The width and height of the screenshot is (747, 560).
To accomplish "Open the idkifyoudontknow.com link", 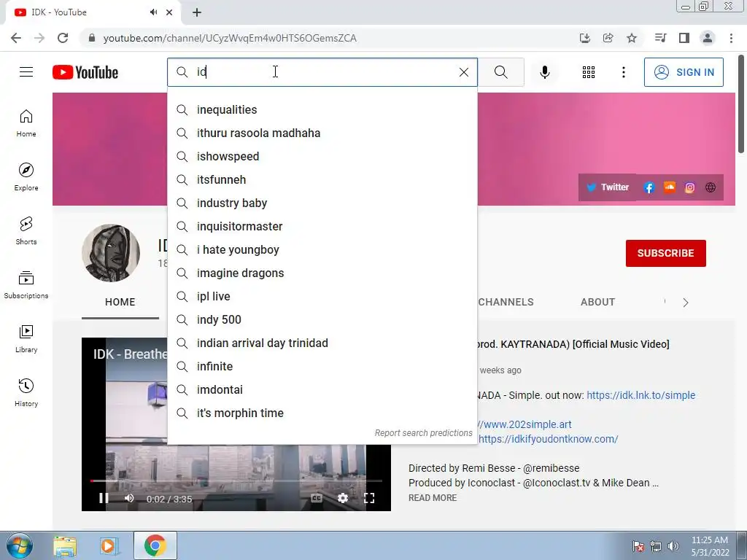I will 548,439.
